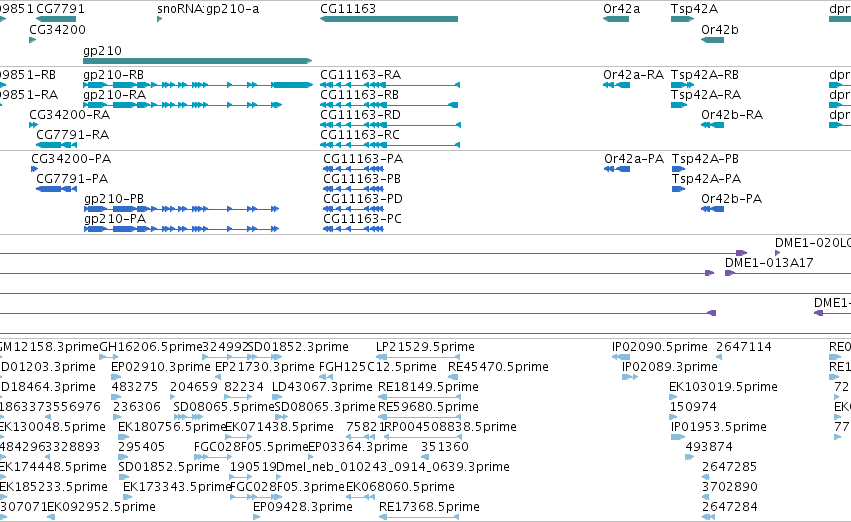The image size is (851, 522).
Task: Open the RE45470.5prime EST
Action: 453,377
